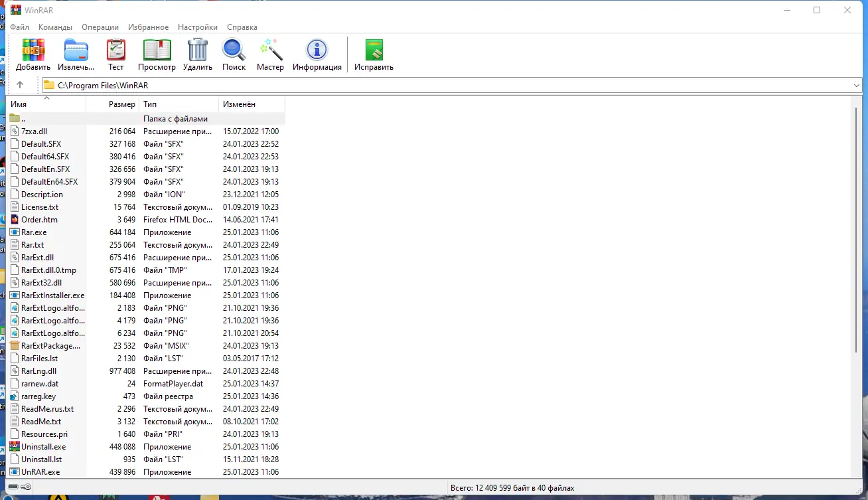Click the 15.07.2022 17:00 date cell

251,131
